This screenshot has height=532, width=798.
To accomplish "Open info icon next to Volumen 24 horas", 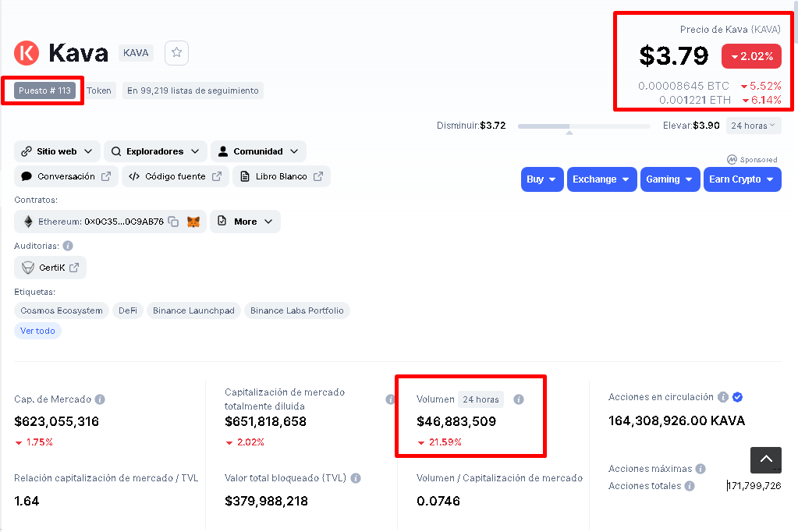I will [519, 399].
